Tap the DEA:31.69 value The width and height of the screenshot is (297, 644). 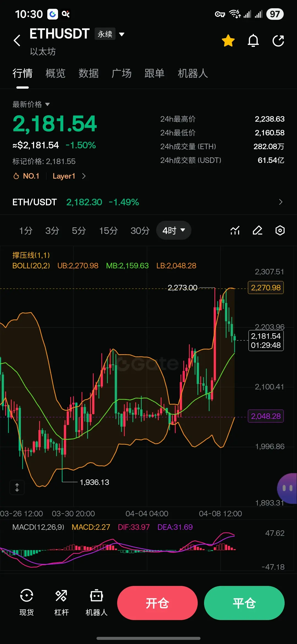point(175,527)
